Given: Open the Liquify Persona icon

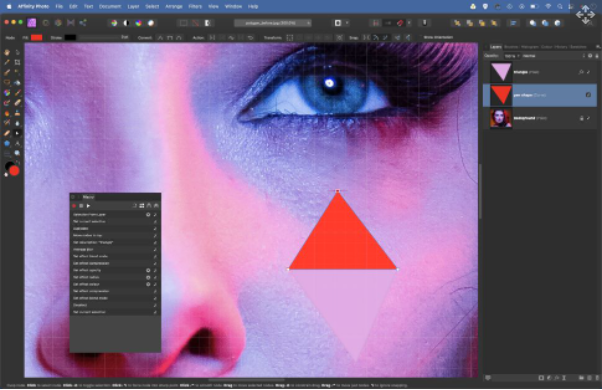Looking at the screenshot, I should 46,23.
